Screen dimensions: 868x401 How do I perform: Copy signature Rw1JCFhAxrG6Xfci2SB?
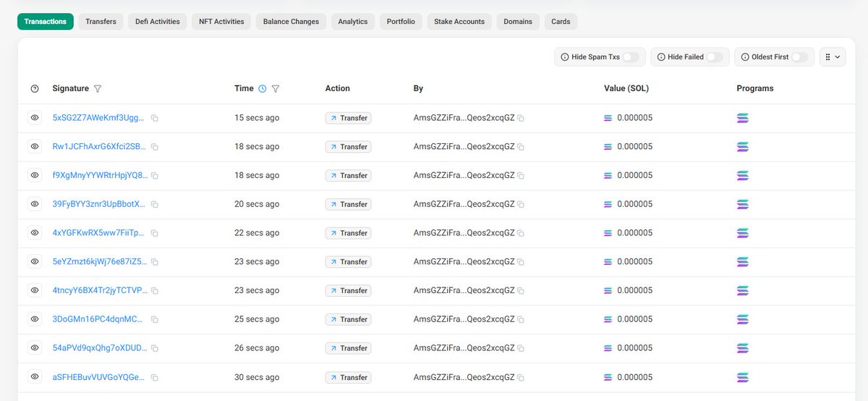click(155, 147)
